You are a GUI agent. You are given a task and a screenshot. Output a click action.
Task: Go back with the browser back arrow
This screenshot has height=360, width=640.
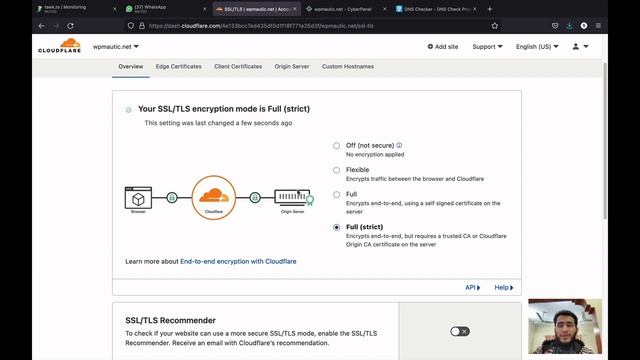42,26
